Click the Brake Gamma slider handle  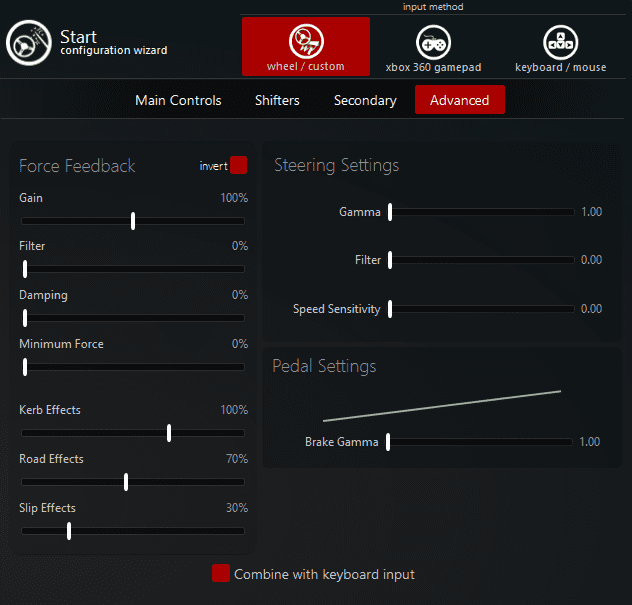388,442
